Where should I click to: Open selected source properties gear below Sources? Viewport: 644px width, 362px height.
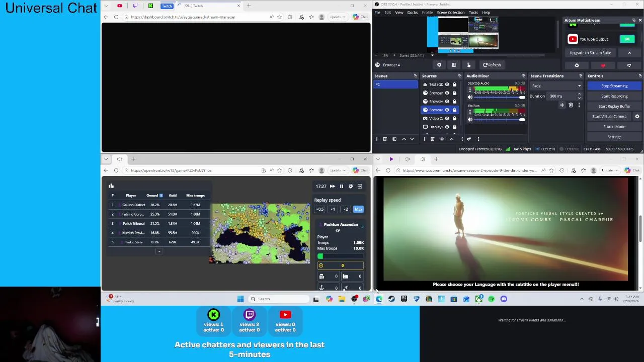tap(442, 139)
